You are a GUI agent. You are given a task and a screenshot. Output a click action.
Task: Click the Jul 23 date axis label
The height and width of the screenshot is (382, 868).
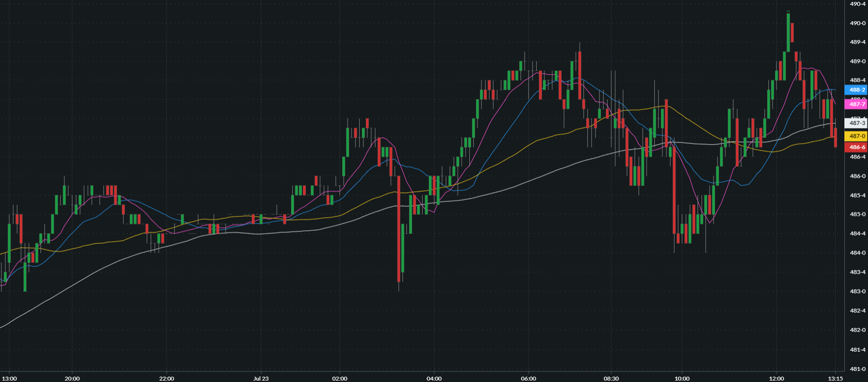[261, 379]
